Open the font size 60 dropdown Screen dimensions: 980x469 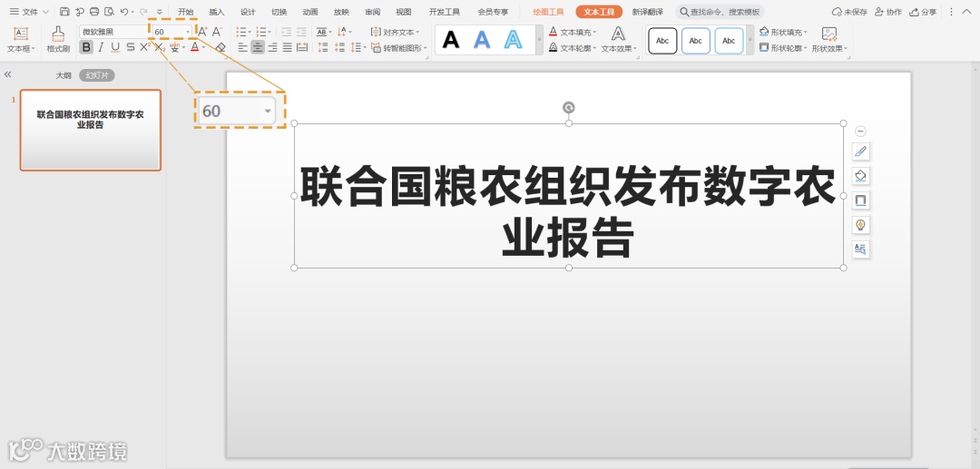188,32
